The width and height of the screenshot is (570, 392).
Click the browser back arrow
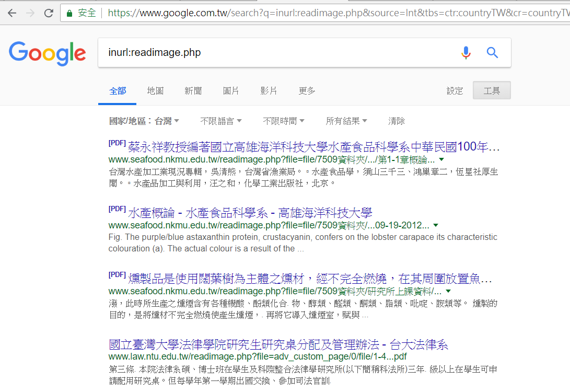pos(12,14)
